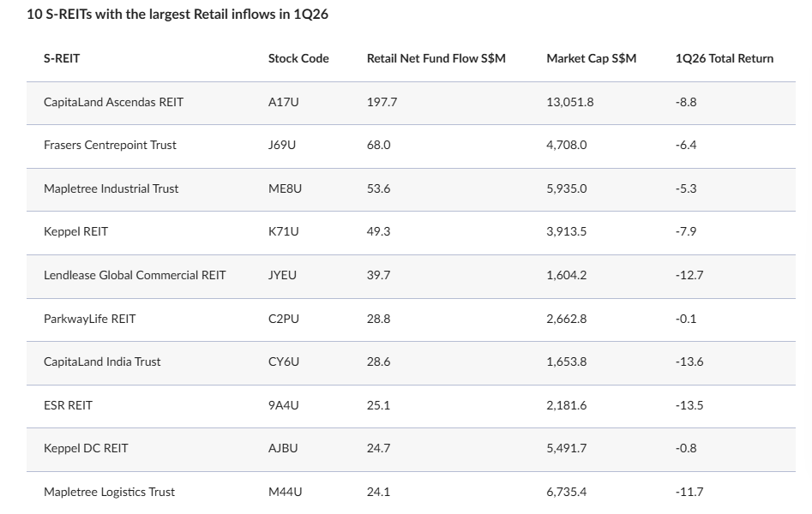812x514 pixels.
Task: Click the S-REIT column header
Action: (62, 58)
